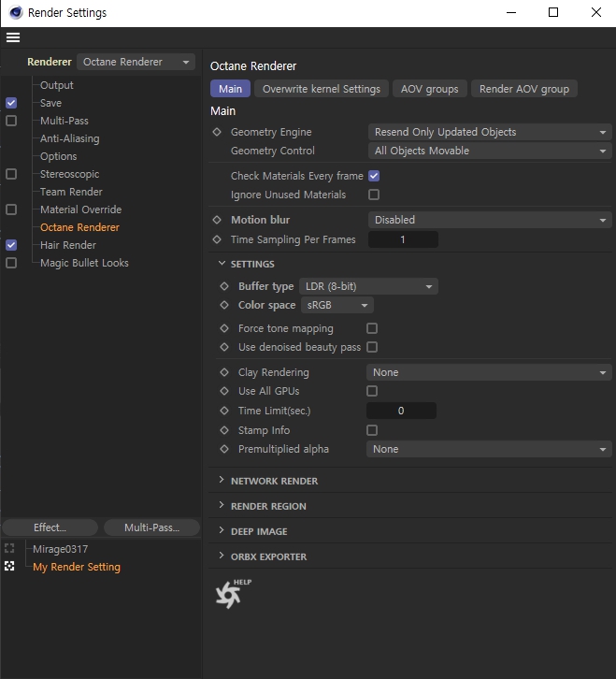
Task: Disable the Hair Render checkbox
Action: tap(11, 245)
